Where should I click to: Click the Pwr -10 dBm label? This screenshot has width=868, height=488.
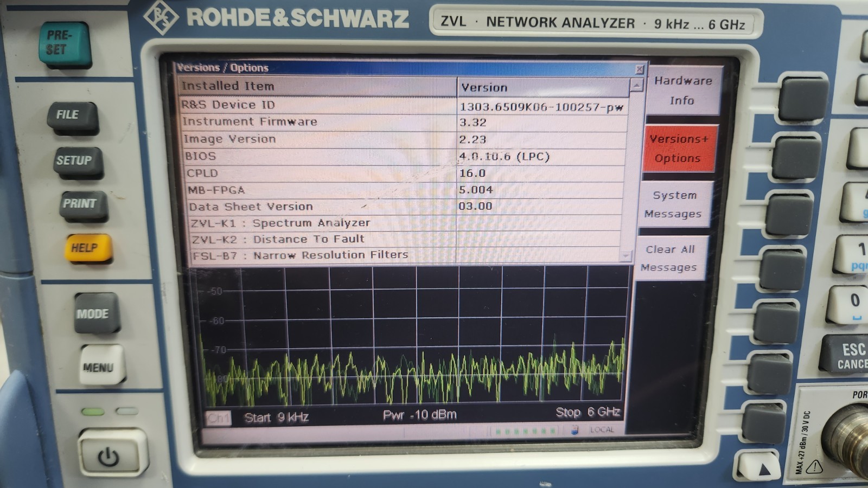point(419,415)
